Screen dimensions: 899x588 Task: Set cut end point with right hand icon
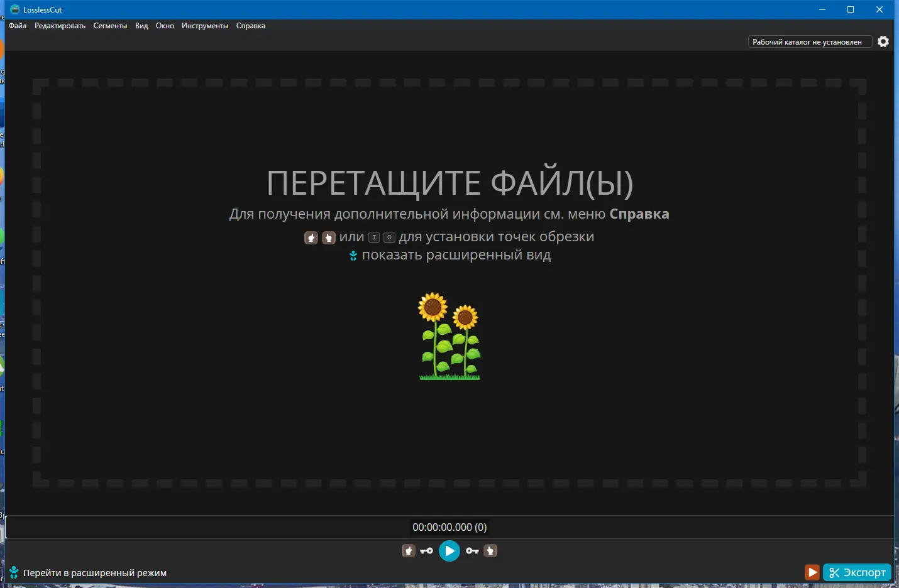coord(490,550)
